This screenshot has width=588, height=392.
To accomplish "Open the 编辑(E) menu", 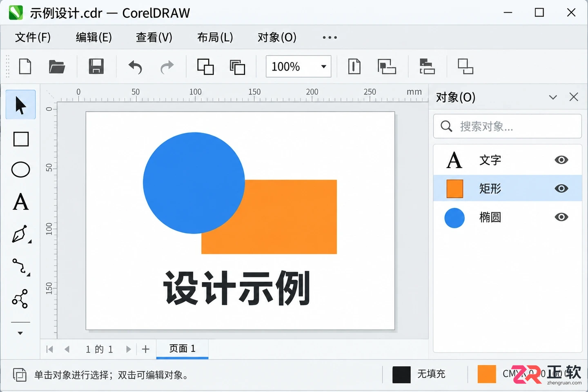I will coord(94,38).
